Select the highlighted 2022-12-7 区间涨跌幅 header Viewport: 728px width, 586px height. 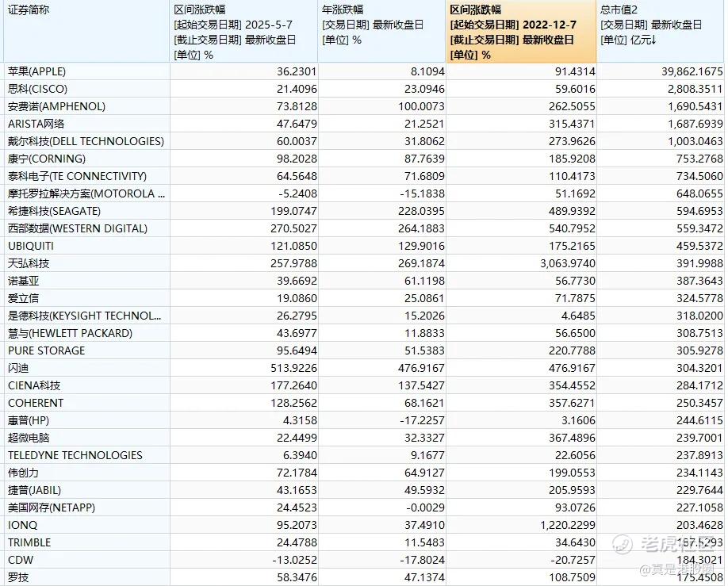point(521,31)
